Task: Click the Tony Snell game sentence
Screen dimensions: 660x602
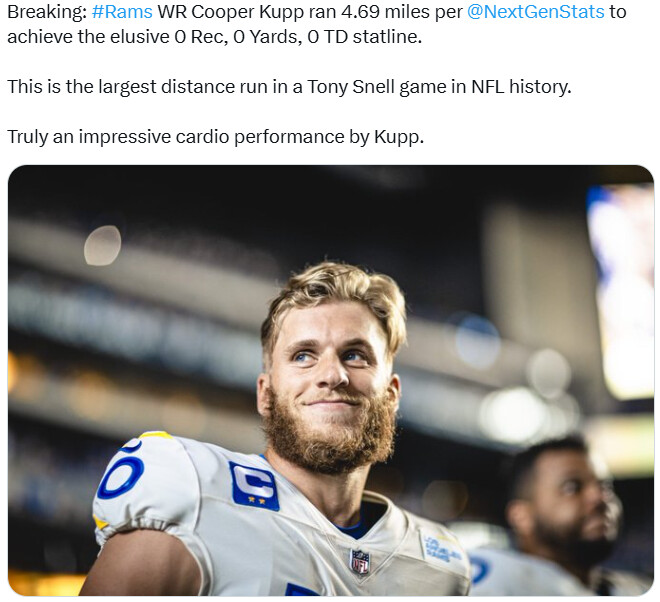Action: tap(289, 87)
